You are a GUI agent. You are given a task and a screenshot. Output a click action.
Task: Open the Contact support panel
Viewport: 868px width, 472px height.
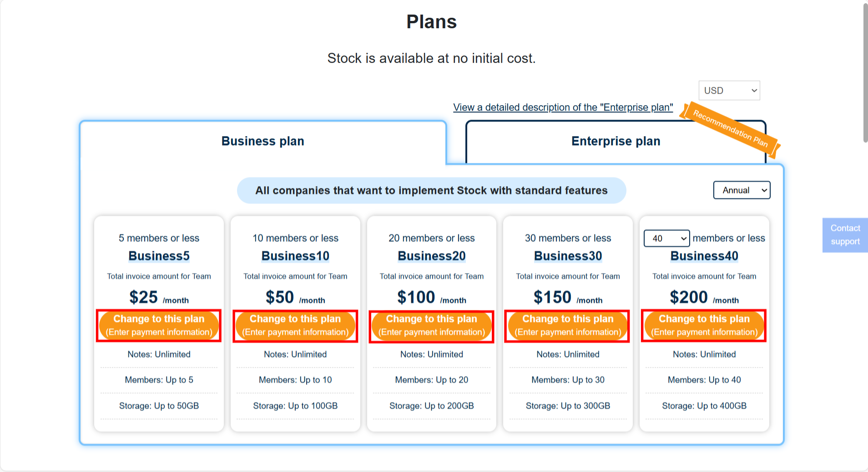click(844, 235)
